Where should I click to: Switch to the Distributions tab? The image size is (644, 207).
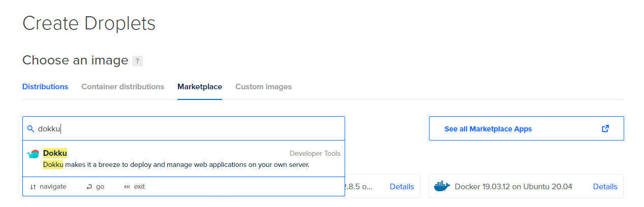point(45,87)
